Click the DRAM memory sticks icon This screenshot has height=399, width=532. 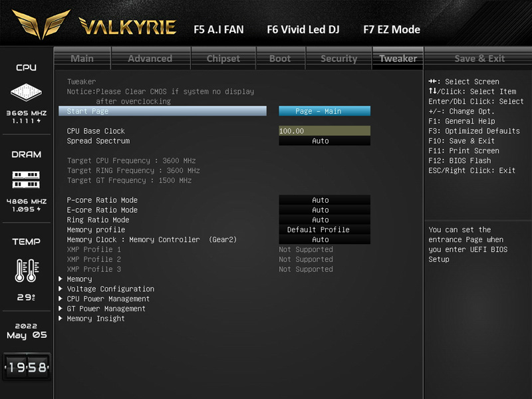tap(26, 180)
